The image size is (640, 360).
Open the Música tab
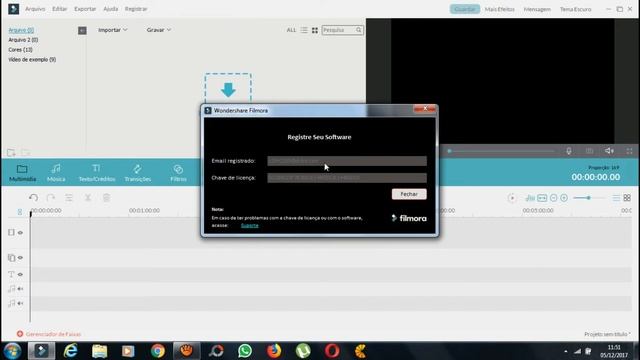[x=56, y=173]
